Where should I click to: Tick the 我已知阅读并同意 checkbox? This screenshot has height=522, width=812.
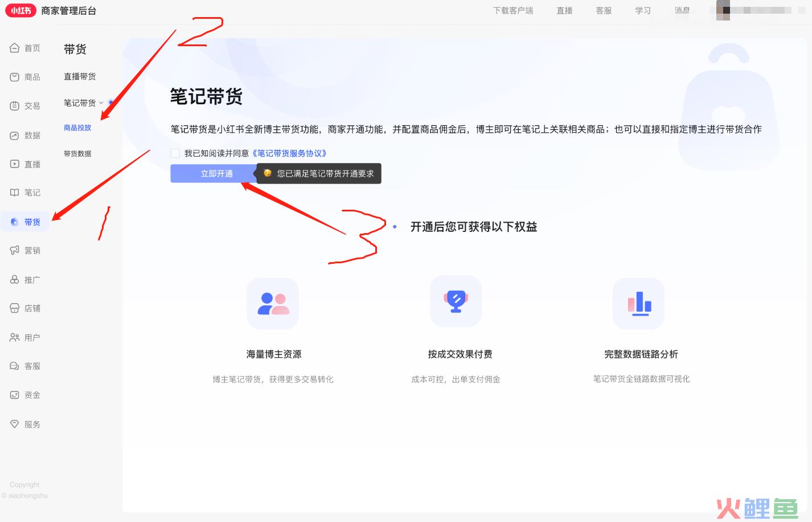175,153
